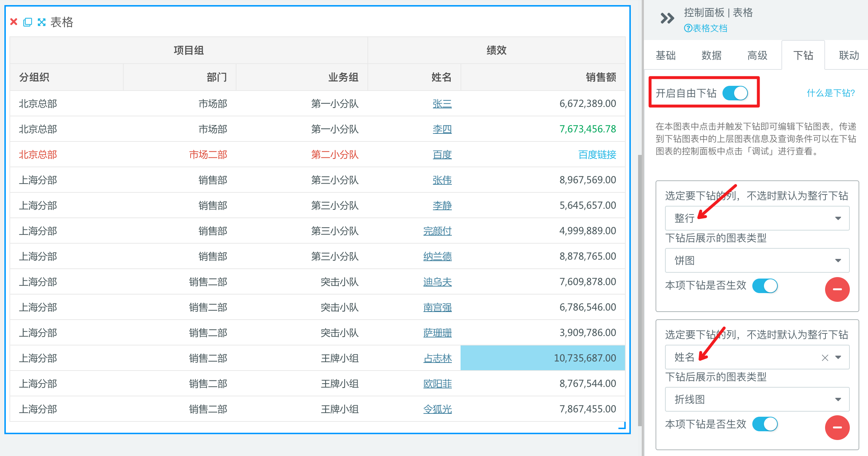Click the 完颜付 name link
The width and height of the screenshot is (868, 456).
pos(437,231)
